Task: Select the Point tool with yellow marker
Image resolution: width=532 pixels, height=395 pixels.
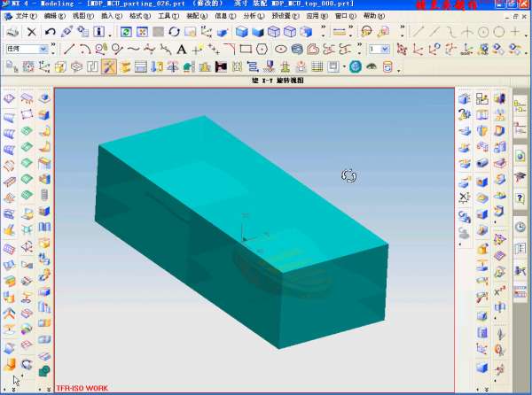Action: tap(198, 49)
